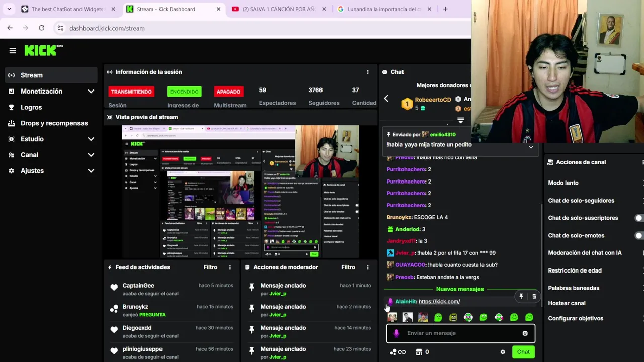Click Brunoykz reward redemption icon
The height and width of the screenshot is (362, 644).
tap(114, 309)
